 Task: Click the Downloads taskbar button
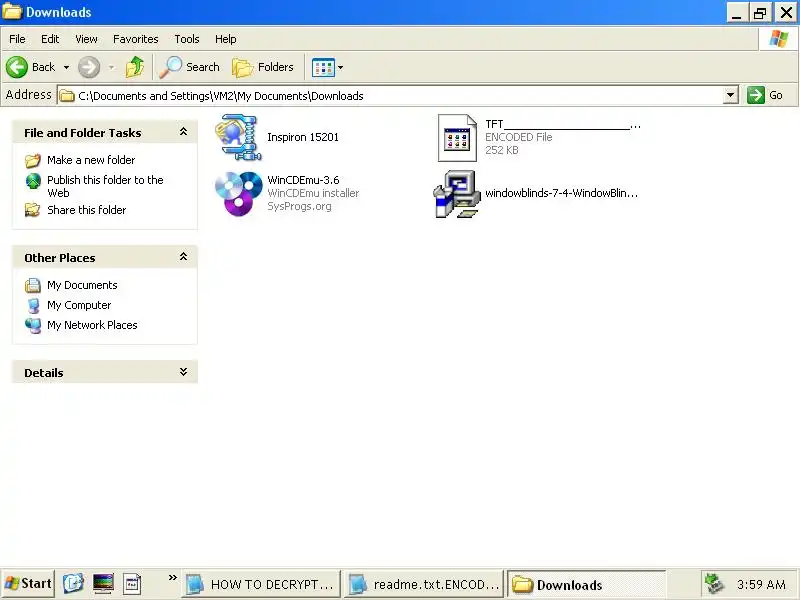[x=586, y=585]
